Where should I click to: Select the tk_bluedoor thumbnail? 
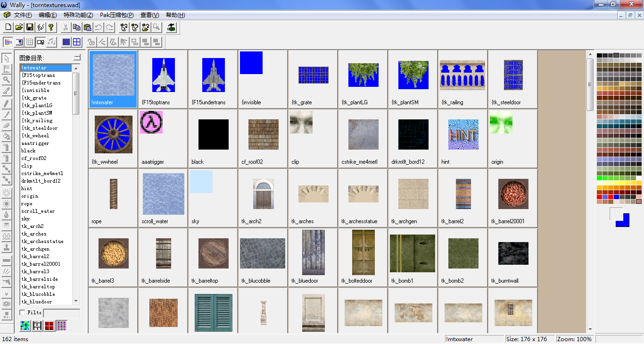click(313, 257)
